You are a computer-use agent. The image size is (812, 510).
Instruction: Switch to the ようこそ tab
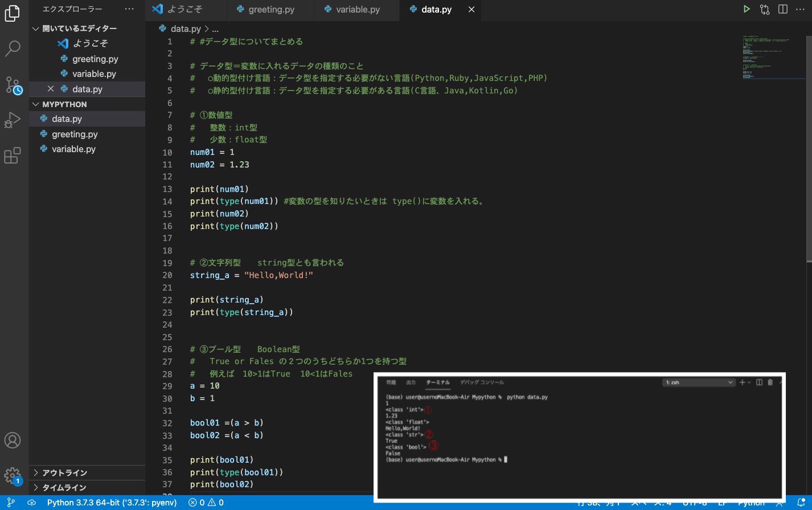(x=184, y=9)
